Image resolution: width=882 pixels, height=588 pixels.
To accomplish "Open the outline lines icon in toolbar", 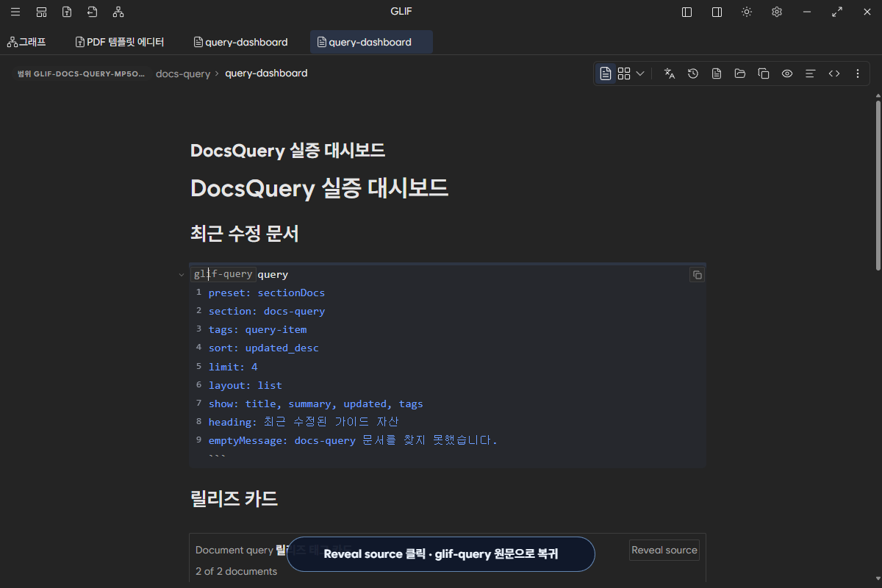I will [811, 73].
